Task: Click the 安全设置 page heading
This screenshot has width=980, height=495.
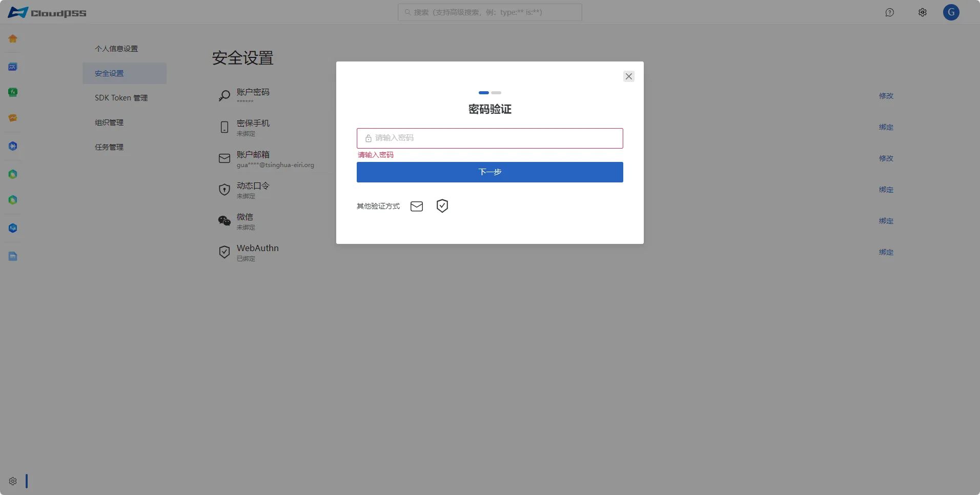Action: click(243, 58)
